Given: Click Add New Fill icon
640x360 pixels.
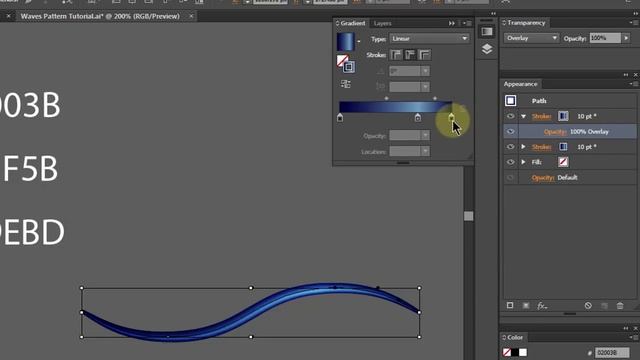Looking at the screenshot, I should [x=526, y=305].
